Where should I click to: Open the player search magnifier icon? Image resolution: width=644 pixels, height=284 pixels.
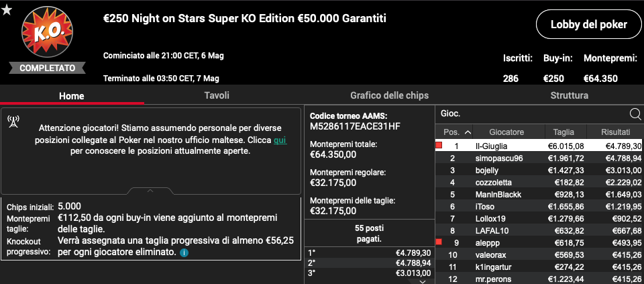pos(635,114)
